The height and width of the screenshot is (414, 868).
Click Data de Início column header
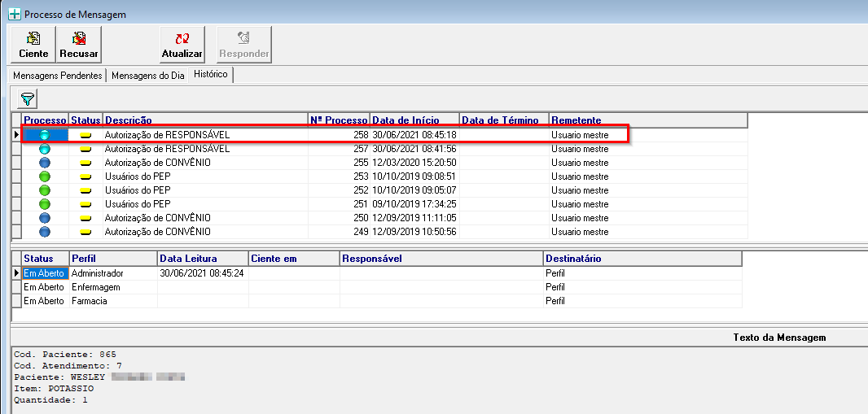[414, 120]
